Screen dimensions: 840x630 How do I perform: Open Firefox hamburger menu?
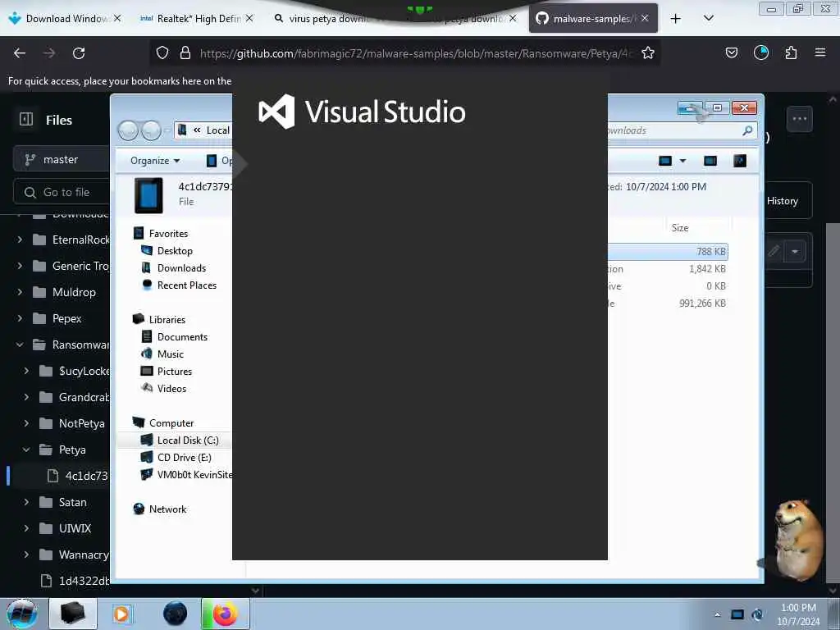coord(819,52)
